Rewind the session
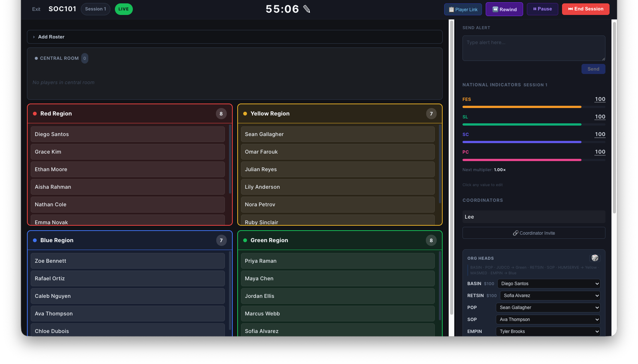The width and height of the screenshot is (638, 364). [504, 9]
